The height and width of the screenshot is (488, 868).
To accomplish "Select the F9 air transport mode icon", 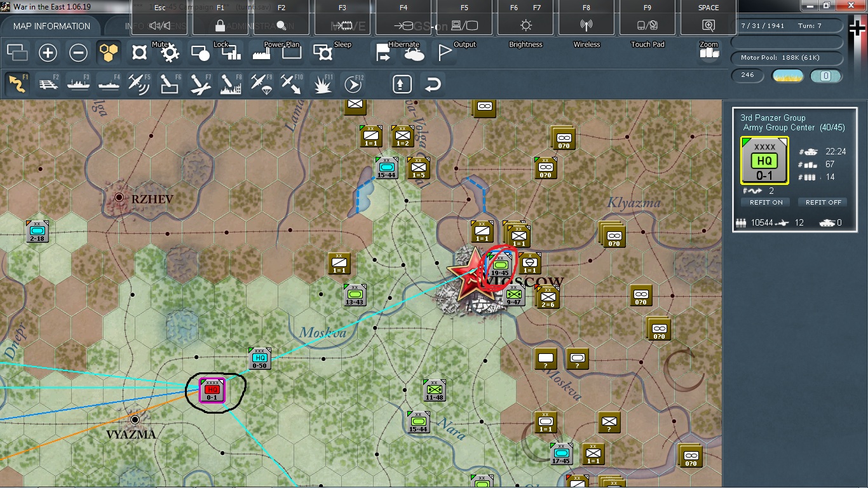I will 261,84.
